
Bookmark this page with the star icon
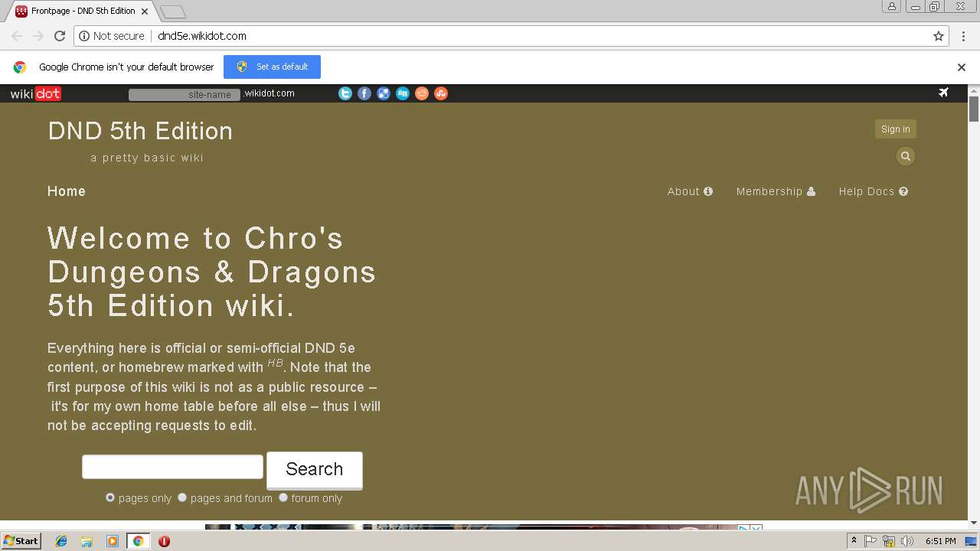coord(939,36)
